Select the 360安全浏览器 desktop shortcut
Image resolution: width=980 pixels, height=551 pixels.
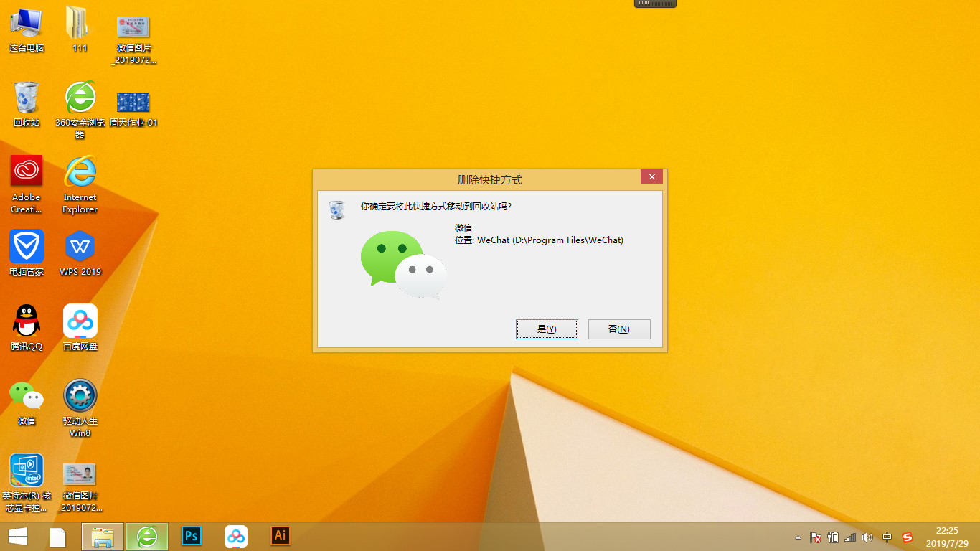80,110
